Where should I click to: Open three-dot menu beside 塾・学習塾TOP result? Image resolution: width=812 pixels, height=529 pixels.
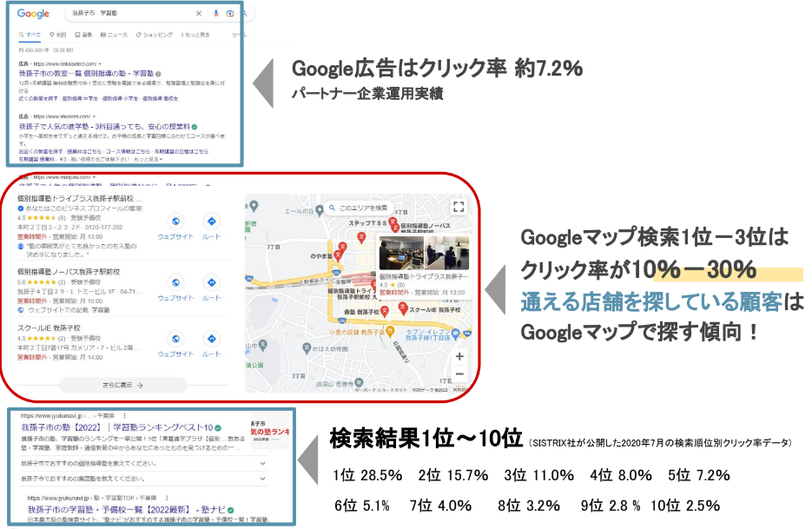[167, 498]
